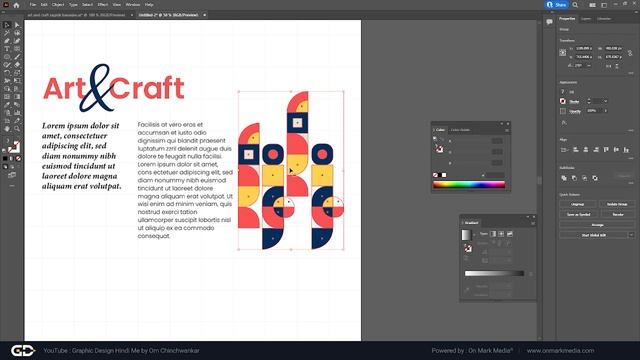Open the Opacity value dropdown
Screen dimensions: 640x360
coord(606,111)
